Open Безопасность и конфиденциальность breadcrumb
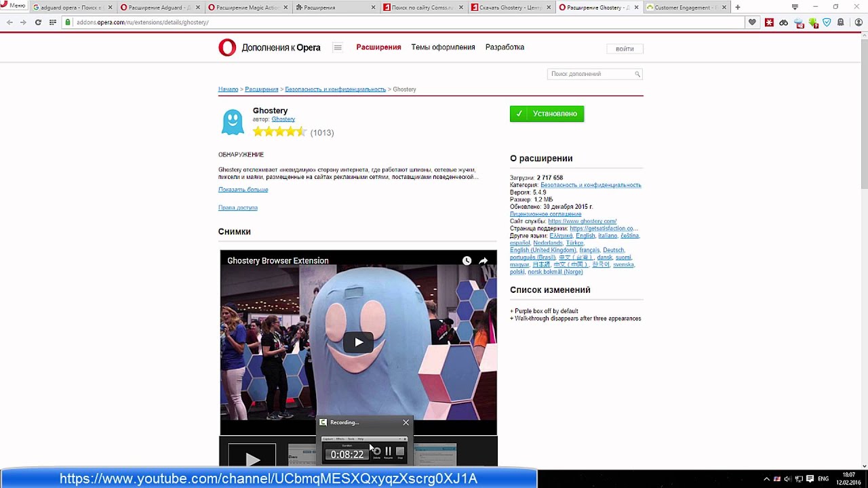868x488 pixels. click(x=335, y=89)
